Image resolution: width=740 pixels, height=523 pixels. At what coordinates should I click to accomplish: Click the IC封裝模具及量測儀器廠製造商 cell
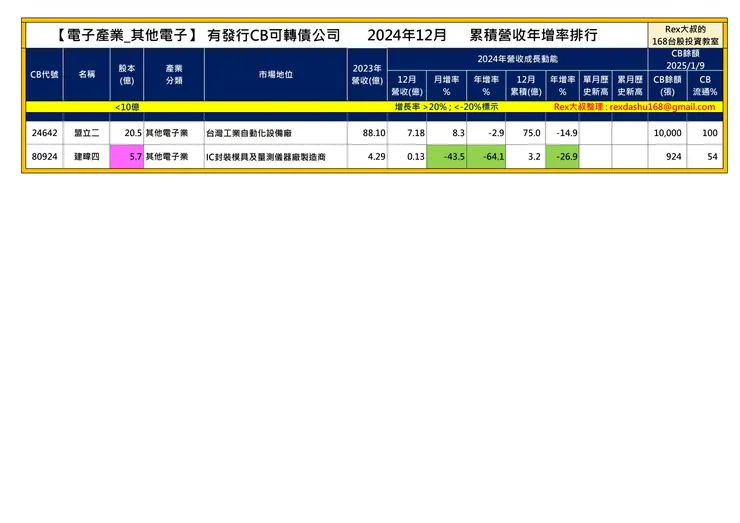(276, 157)
